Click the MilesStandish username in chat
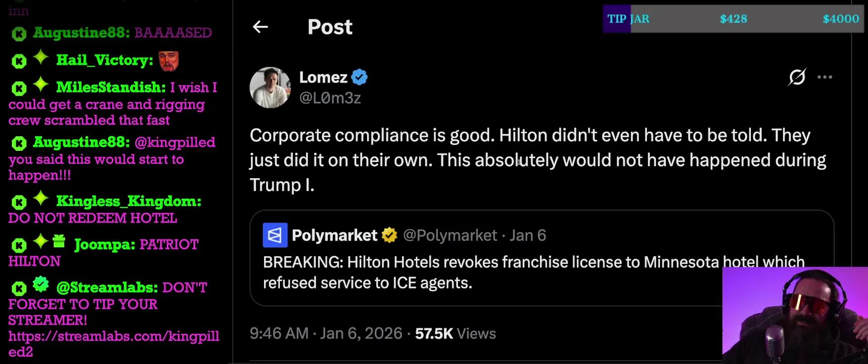This screenshot has width=868, height=364. coord(111,87)
